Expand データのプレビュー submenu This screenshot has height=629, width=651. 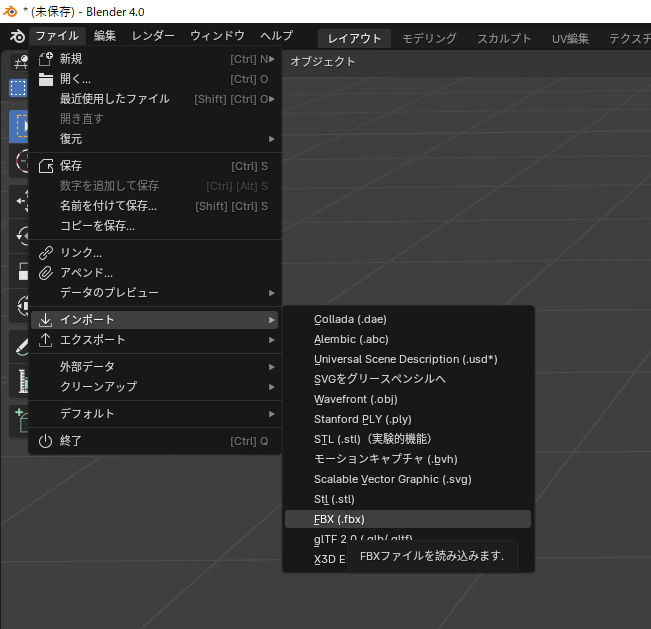(x=155, y=293)
